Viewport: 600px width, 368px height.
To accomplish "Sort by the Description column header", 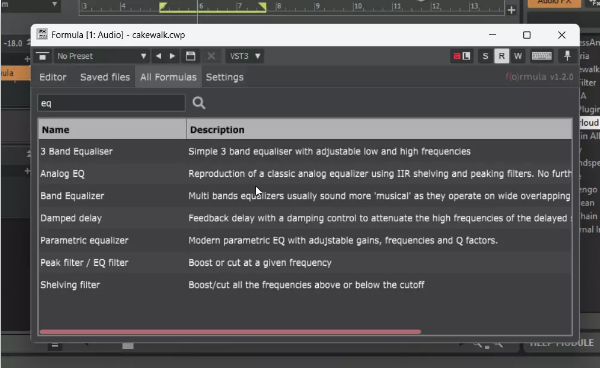I will pyautogui.click(x=379, y=130).
